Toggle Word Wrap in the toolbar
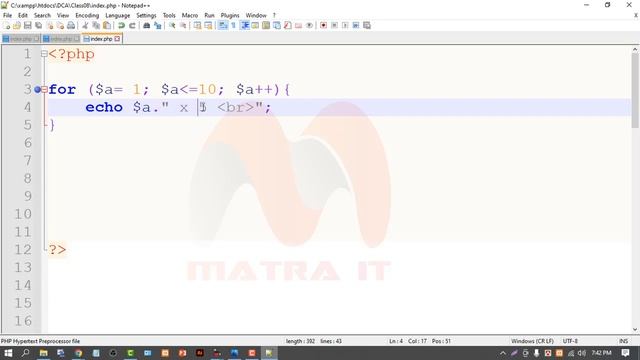The image size is (640, 360). (223, 25)
